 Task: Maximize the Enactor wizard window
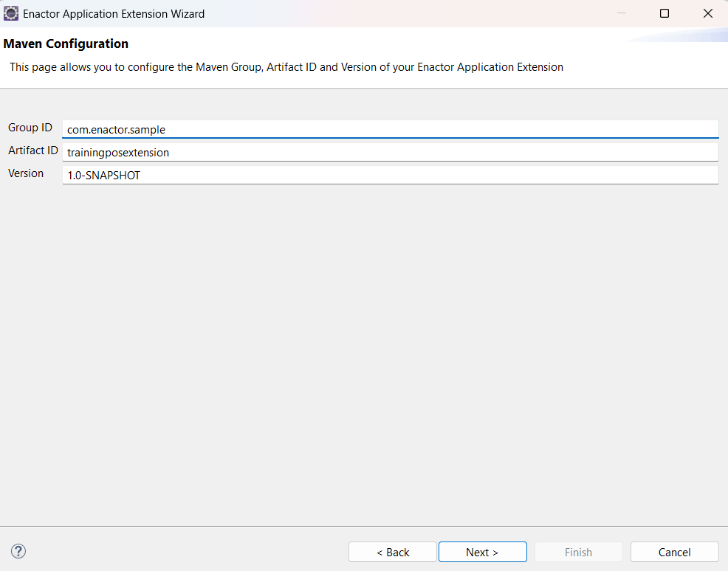664,13
